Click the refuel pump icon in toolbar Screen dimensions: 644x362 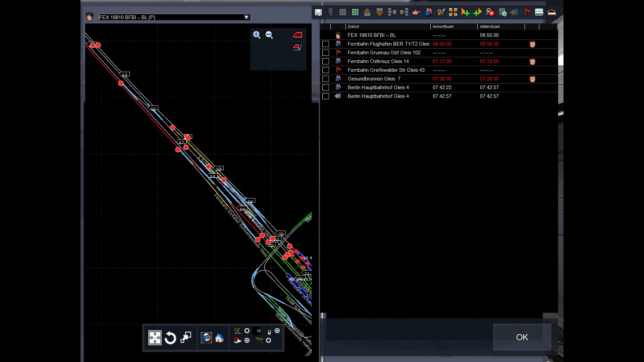(441, 12)
